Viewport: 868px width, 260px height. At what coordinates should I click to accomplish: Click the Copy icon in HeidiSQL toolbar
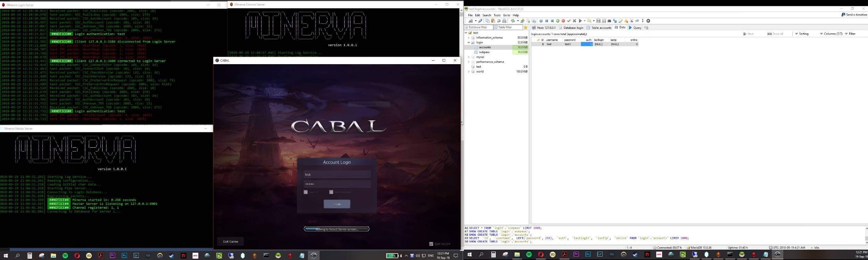tap(487, 21)
